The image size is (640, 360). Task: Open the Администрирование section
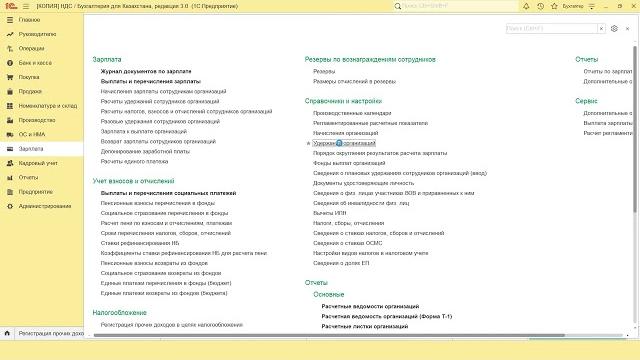pos(45,206)
